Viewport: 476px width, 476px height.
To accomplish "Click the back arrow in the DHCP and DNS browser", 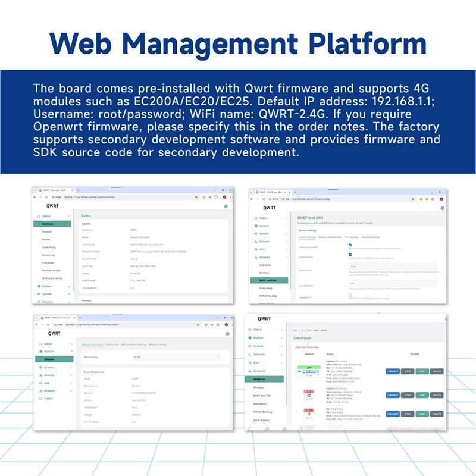I will 252,199.
